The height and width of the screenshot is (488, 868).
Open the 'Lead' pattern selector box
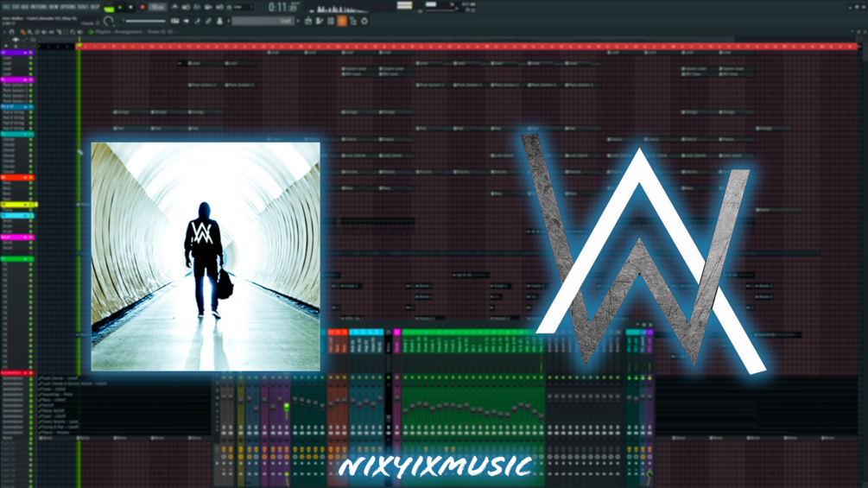pos(263,21)
